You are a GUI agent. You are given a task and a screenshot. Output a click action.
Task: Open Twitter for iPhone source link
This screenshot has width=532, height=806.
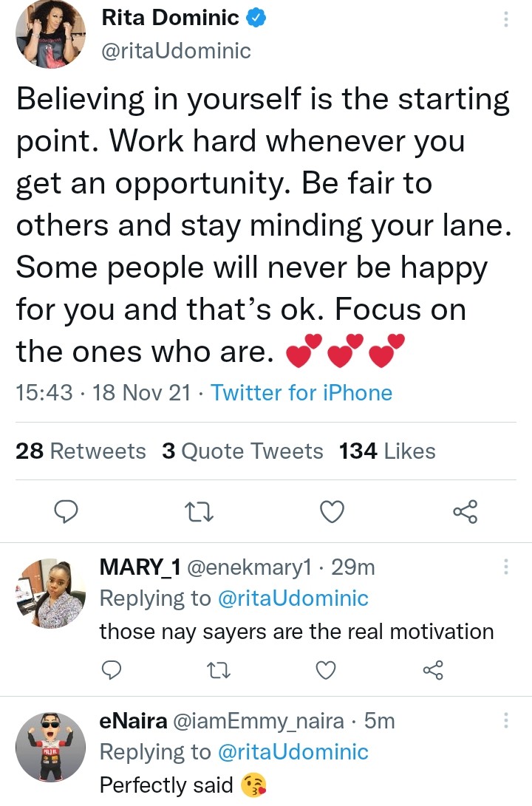point(301,392)
